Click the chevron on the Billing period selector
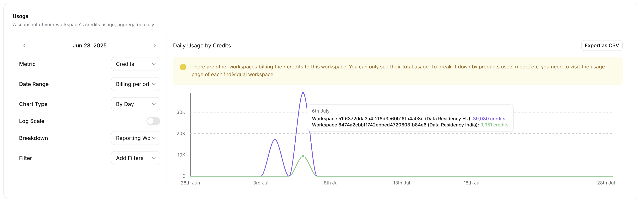Screen dimensions: 644x202 [154, 84]
